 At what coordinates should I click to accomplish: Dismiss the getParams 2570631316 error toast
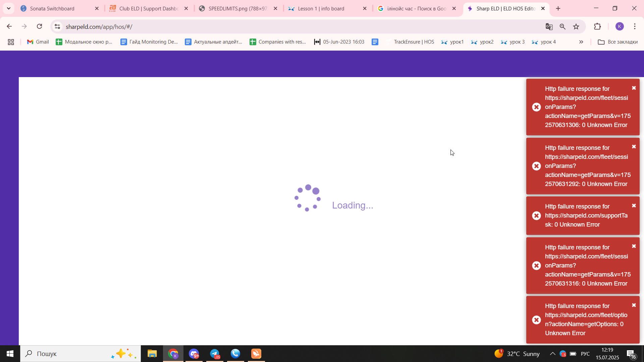[634, 246]
